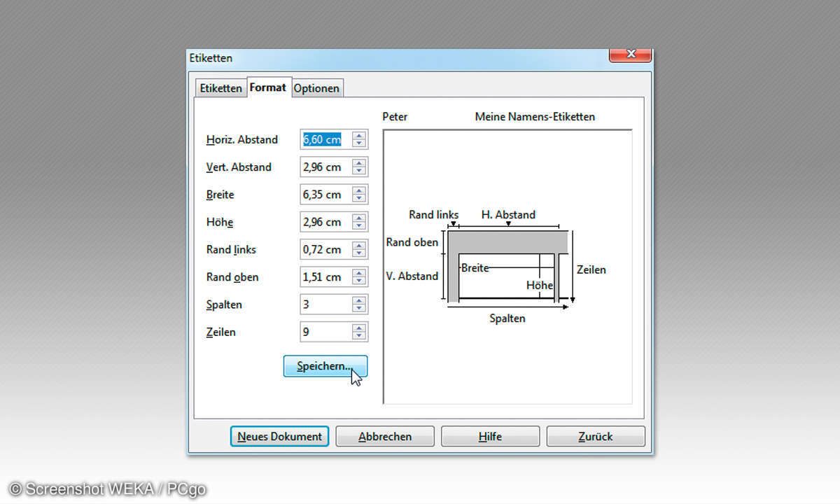
Task: Switch to the Etiketten tab
Action: [220, 88]
